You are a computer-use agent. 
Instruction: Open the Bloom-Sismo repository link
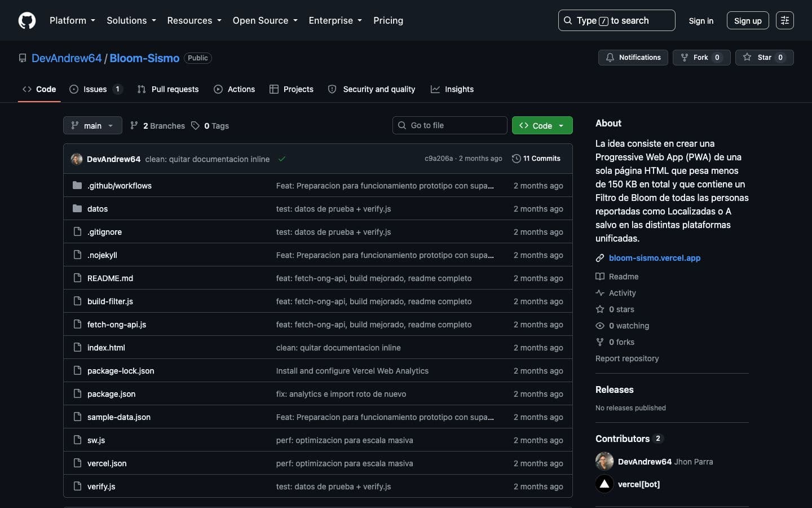pos(144,58)
